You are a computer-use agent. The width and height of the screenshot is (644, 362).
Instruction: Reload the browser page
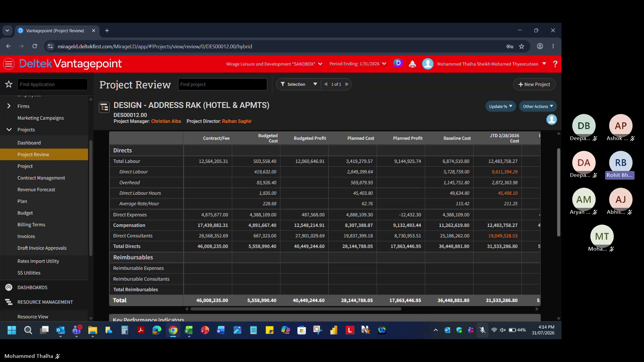click(35, 46)
